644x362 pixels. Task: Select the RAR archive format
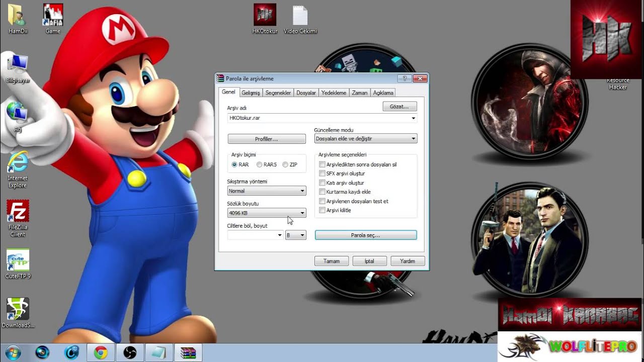pos(234,164)
